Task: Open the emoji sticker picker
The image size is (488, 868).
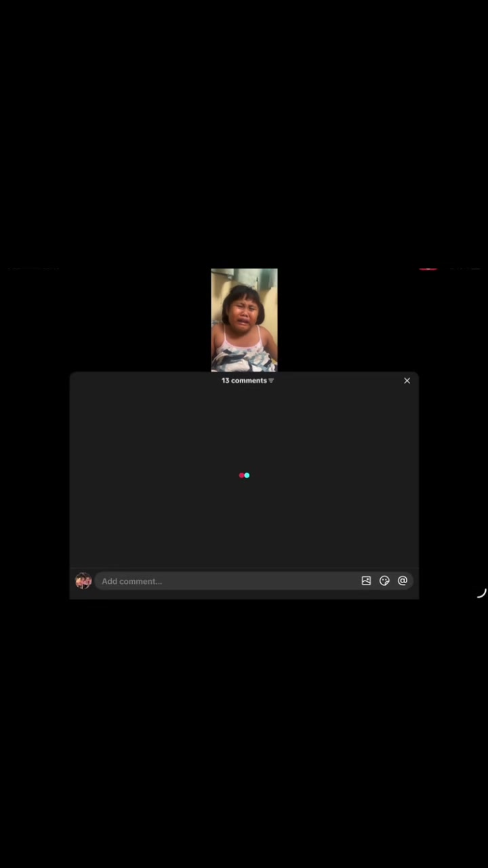Action: 384,581
